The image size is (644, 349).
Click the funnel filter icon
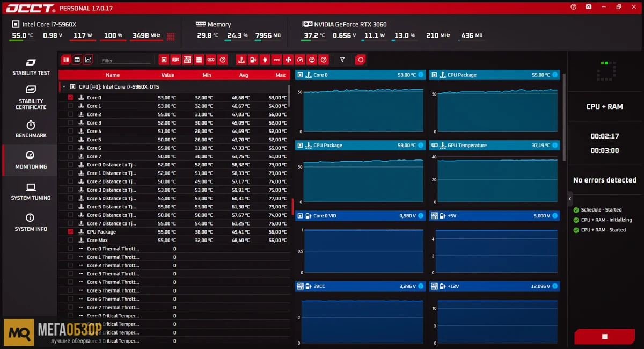coord(342,60)
